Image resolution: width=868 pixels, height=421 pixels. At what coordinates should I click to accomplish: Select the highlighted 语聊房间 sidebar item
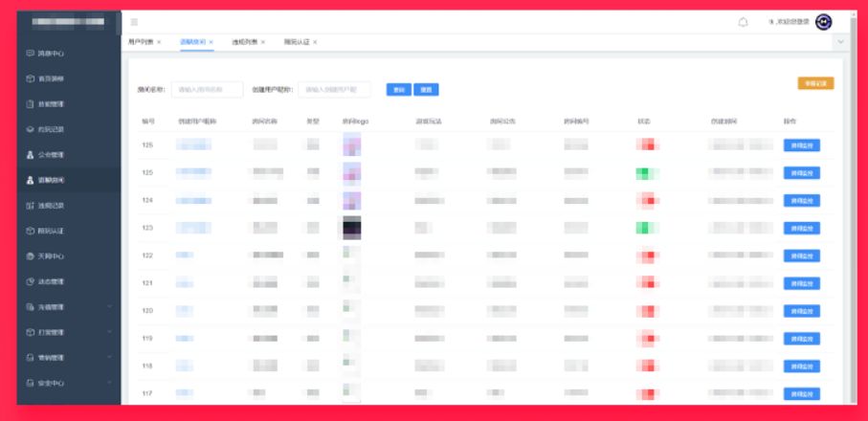pyautogui.click(x=69, y=180)
